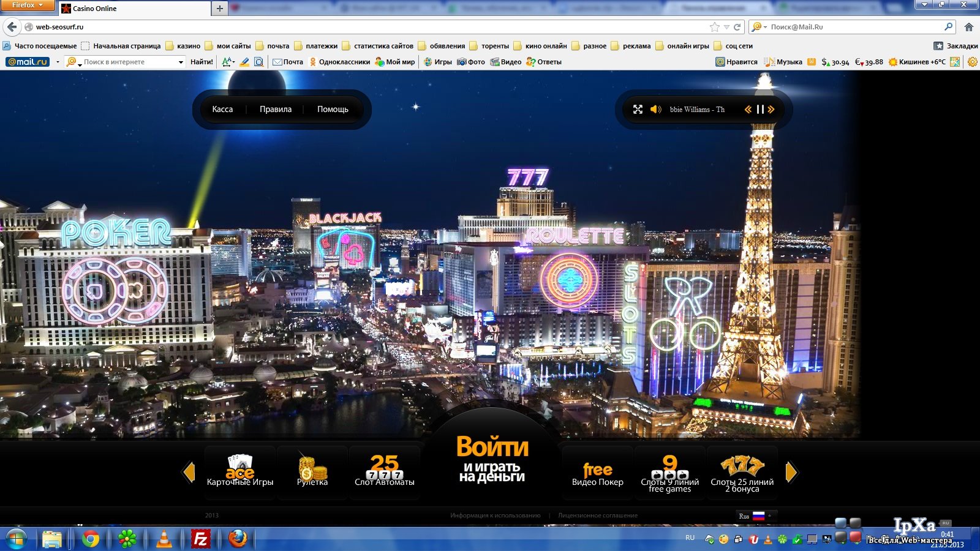The image size is (980, 551).
Task: Open Фото on Mail.ru toolbar
Action: [471, 62]
